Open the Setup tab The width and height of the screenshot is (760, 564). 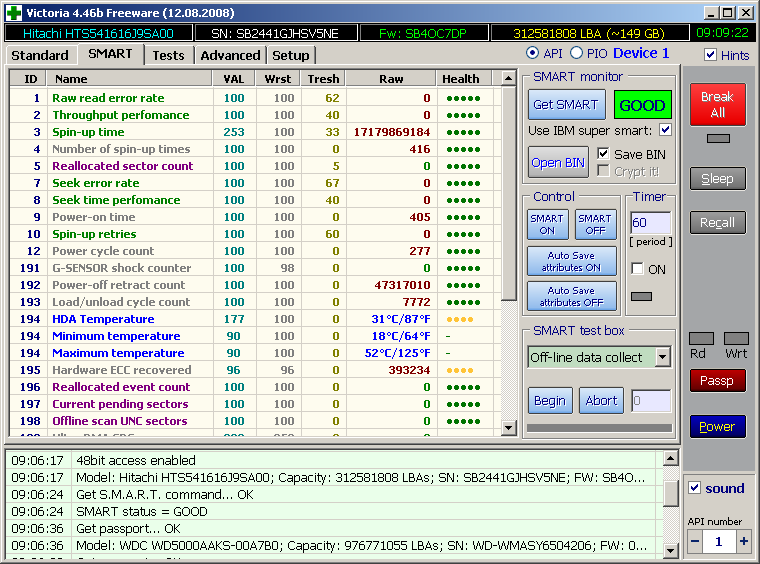[x=290, y=55]
